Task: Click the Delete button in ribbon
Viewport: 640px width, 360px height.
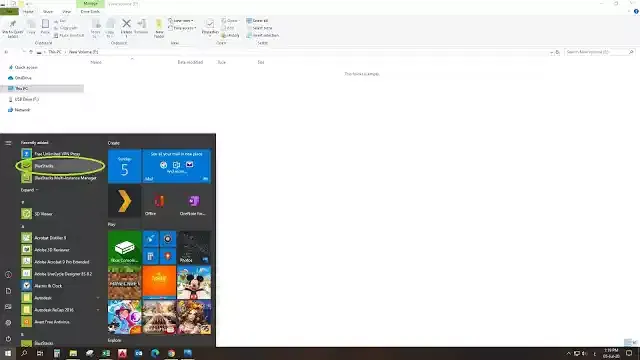Action: click(x=127, y=28)
